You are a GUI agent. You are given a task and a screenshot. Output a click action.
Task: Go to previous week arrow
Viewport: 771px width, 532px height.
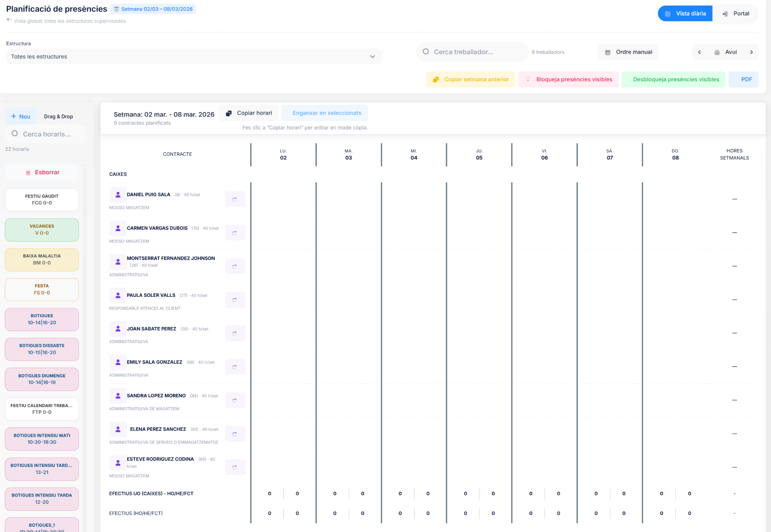coord(700,52)
